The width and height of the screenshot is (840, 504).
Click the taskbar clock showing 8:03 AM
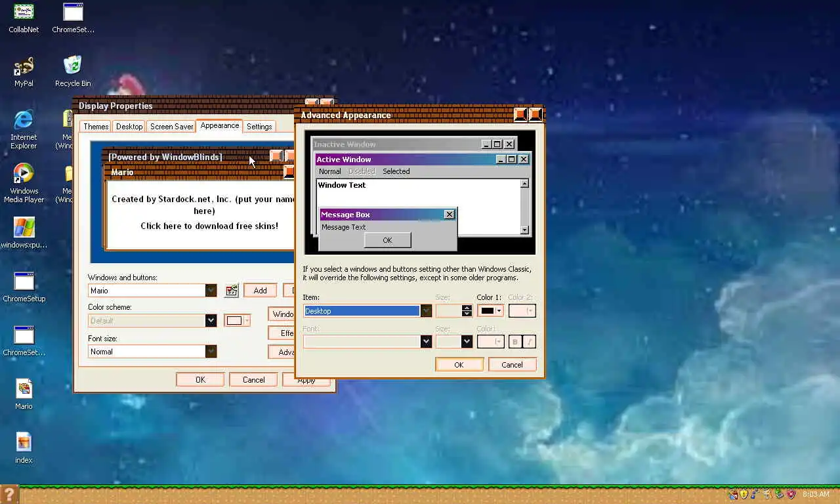816,494
